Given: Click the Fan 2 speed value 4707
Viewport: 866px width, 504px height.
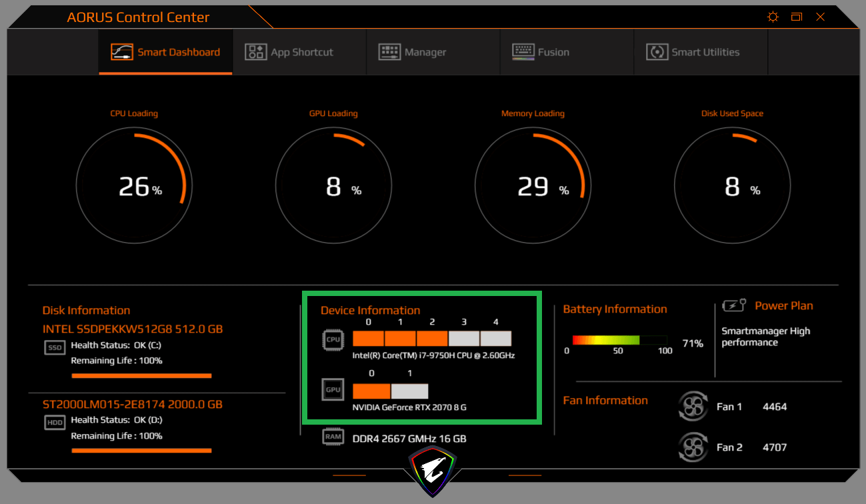Looking at the screenshot, I should tap(775, 447).
